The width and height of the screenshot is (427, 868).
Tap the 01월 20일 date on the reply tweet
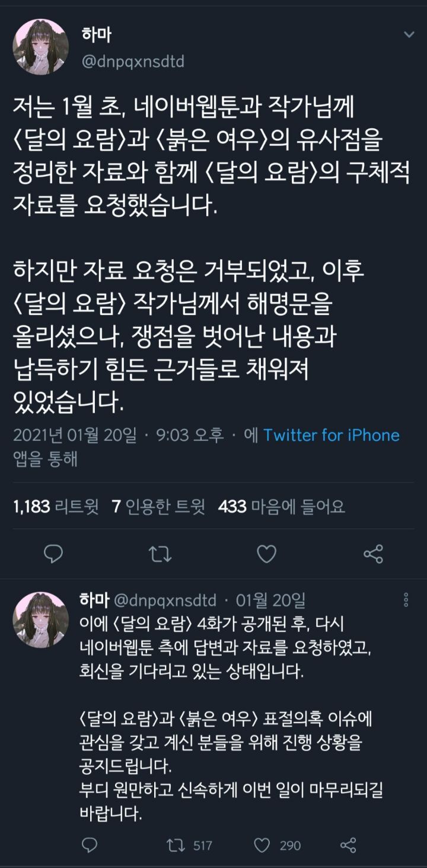tap(270, 600)
